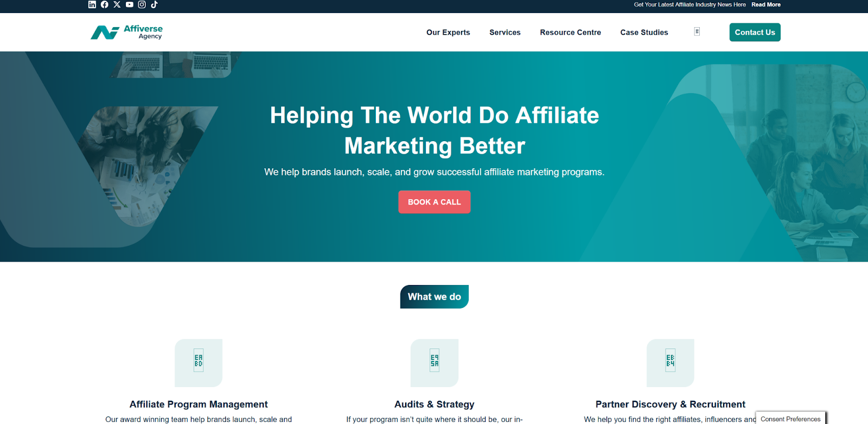This screenshot has height=424, width=868.
Task: Click the Affiliate Program Management icon tile
Action: coord(199,363)
